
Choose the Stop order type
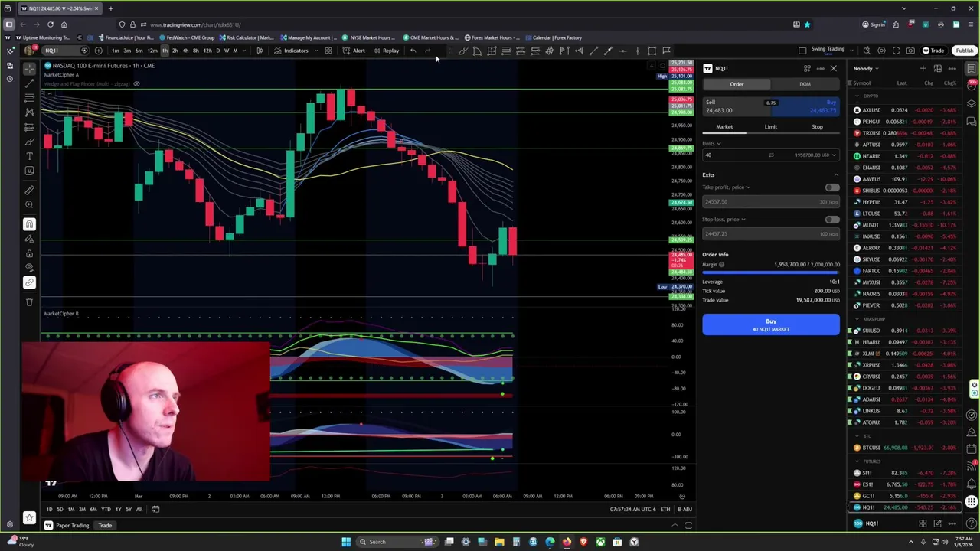pyautogui.click(x=817, y=127)
